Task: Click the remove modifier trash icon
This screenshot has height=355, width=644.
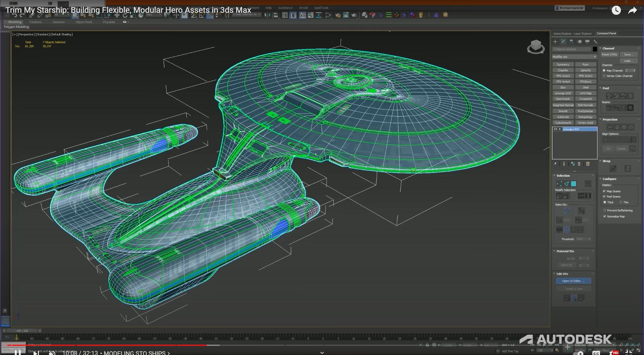Action: (579, 164)
